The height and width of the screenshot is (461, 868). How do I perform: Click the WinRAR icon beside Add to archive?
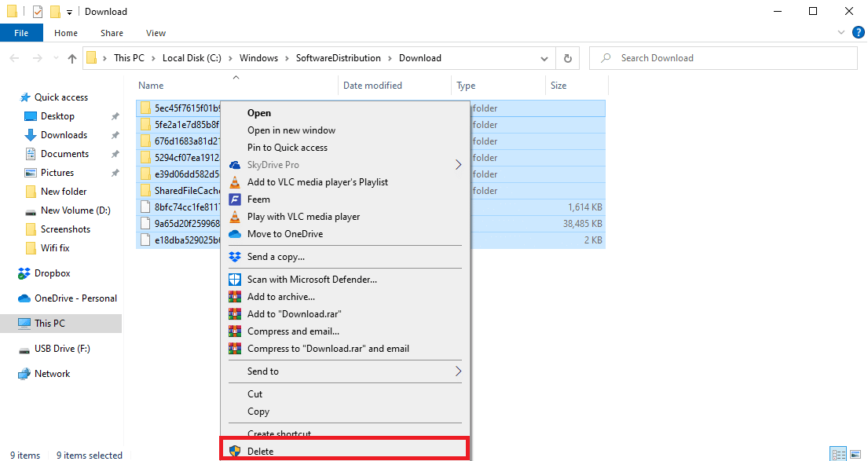(x=234, y=297)
